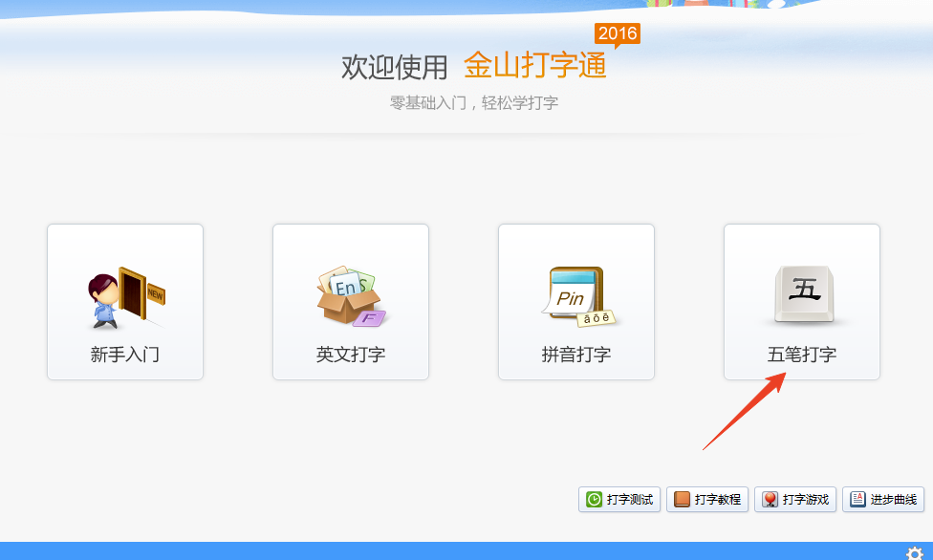Open the 打字教程 typing tutorial
The width and height of the screenshot is (933, 560).
707,499
